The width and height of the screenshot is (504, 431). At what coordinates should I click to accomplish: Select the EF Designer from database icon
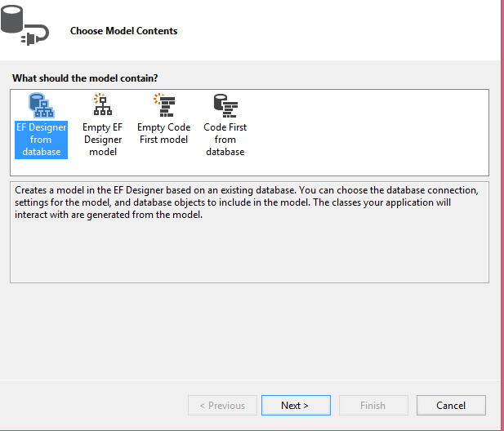coord(41,105)
